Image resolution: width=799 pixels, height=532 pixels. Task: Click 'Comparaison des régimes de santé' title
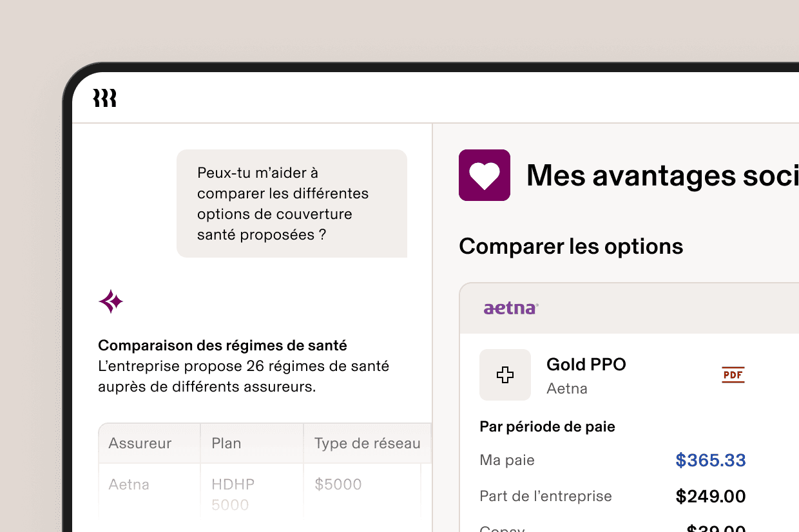point(222,345)
